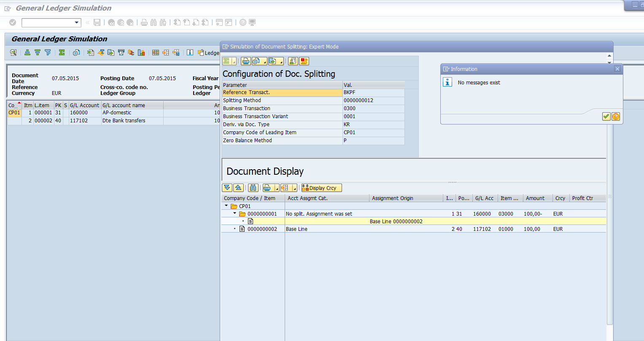The height and width of the screenshot is (341, 644).
Task: Close the Information dialog
Action: pos(617,69)
